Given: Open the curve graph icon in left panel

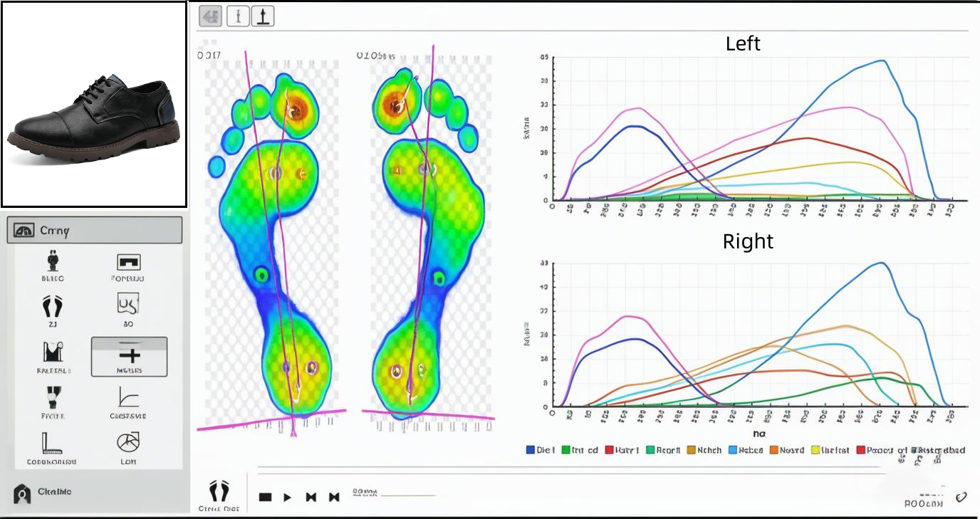Looking at the screenshot, I should point(128,397).
